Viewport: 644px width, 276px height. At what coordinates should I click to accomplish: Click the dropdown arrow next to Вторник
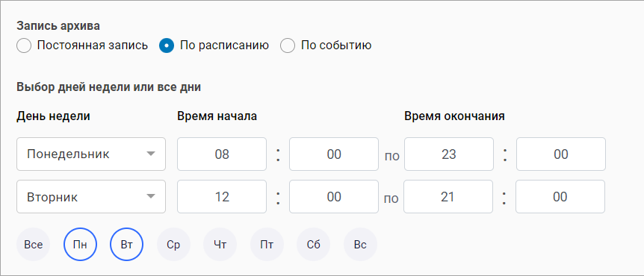151,196
